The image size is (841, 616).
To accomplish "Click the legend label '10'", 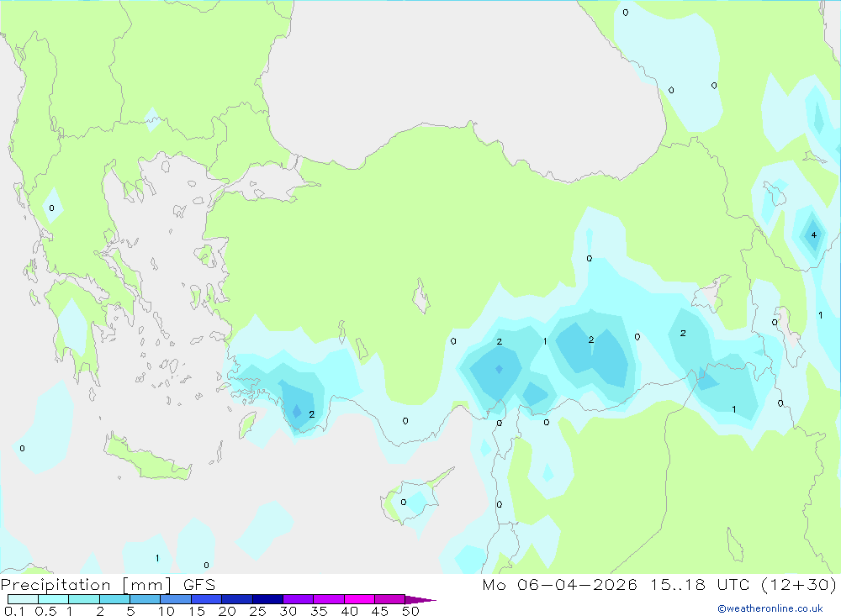I will click(x=167, y=611).
